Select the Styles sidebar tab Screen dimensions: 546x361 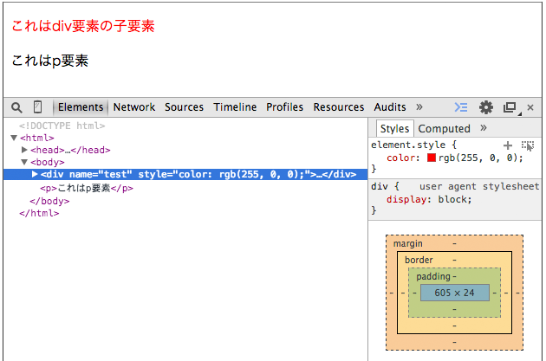[394, 129]
